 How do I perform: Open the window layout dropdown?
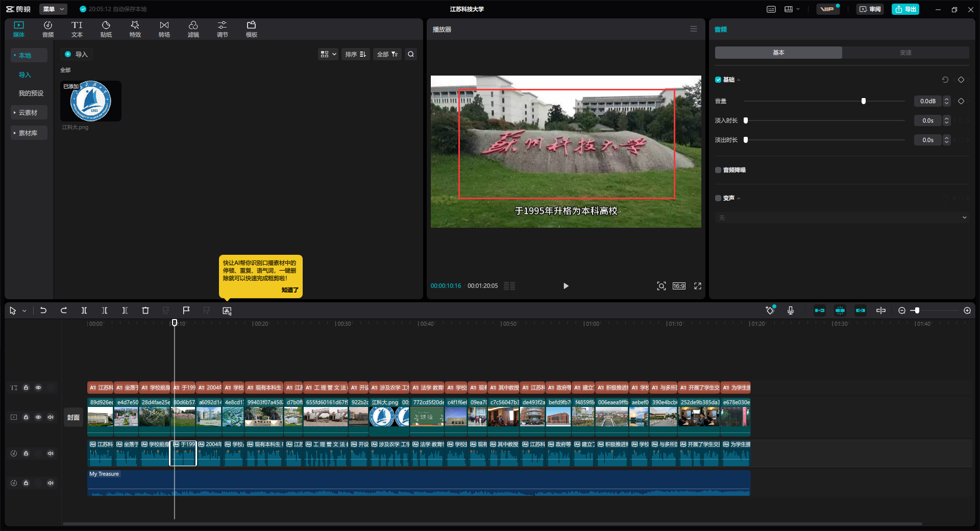792,9
